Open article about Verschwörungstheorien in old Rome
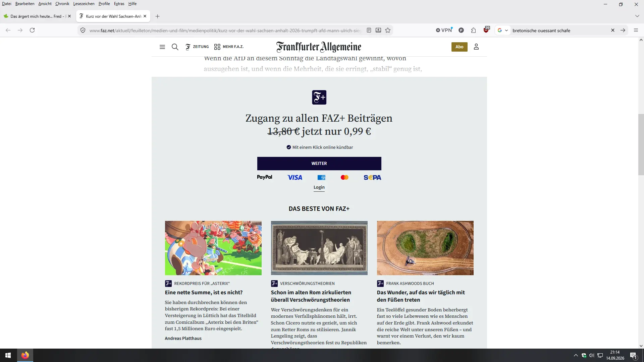The image size is (644, 362). (311, 296)
